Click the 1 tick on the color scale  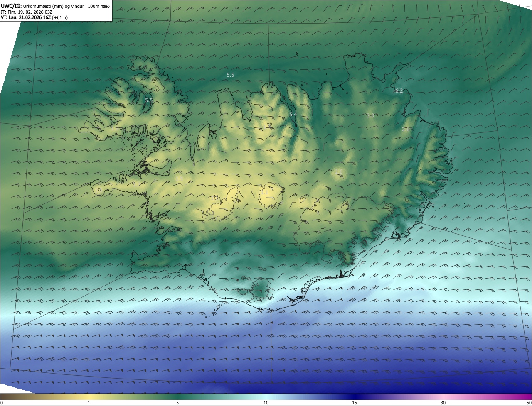click(x=89, y=403)
